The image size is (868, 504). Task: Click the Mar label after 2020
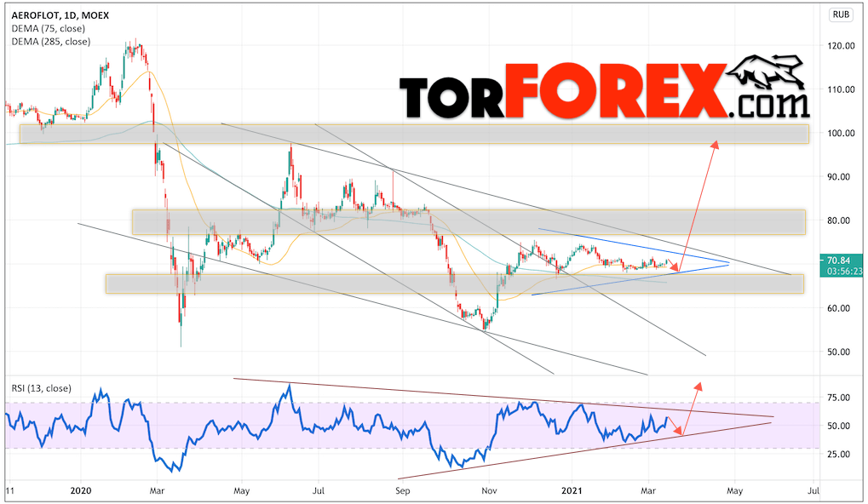[158, 490]
